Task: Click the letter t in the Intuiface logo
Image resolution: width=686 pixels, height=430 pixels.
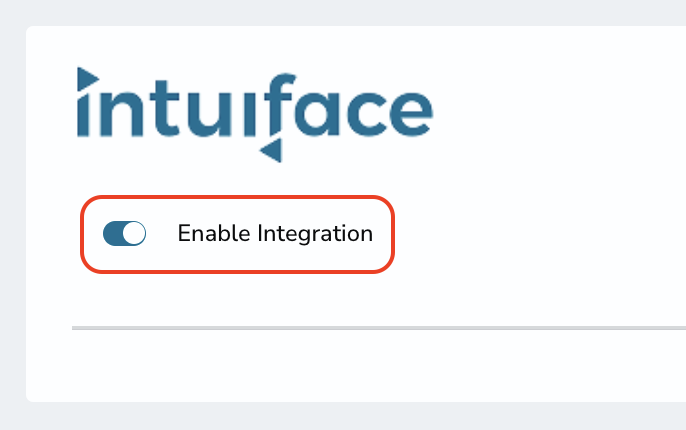Action: pyautogui.click(x=164, y=108)
